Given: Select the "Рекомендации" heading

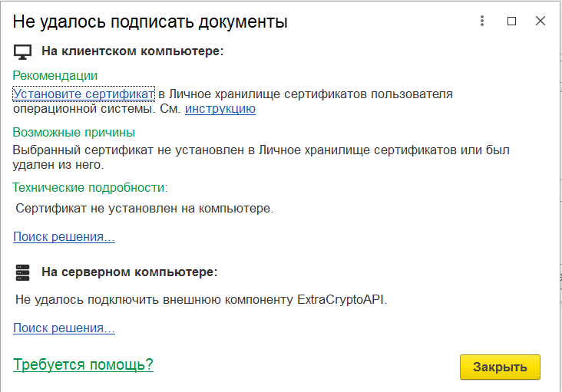Looking at the screenshot, I should tap(55, 75).
